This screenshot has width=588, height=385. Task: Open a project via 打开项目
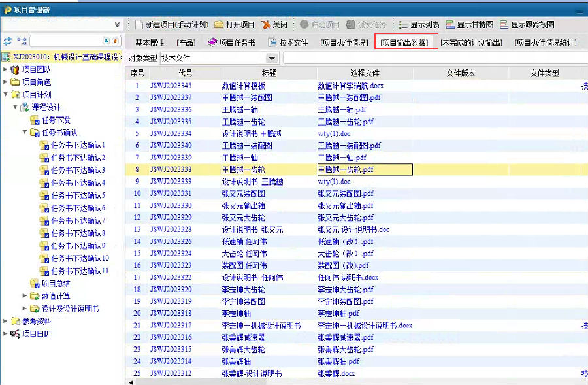pos(235,25)
